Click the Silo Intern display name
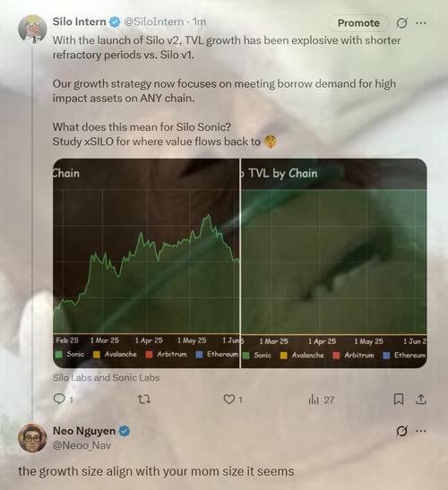Screen dimensions: 448x490 pos(80,21)
